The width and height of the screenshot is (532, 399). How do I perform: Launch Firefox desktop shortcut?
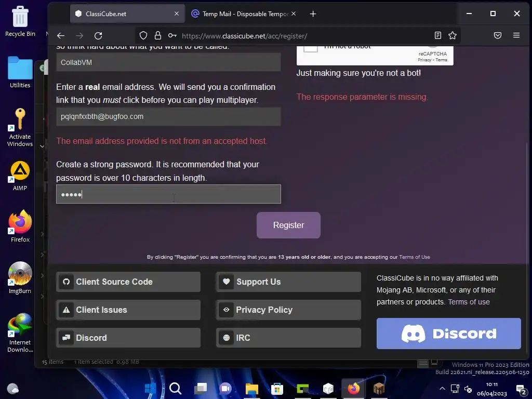20,227
